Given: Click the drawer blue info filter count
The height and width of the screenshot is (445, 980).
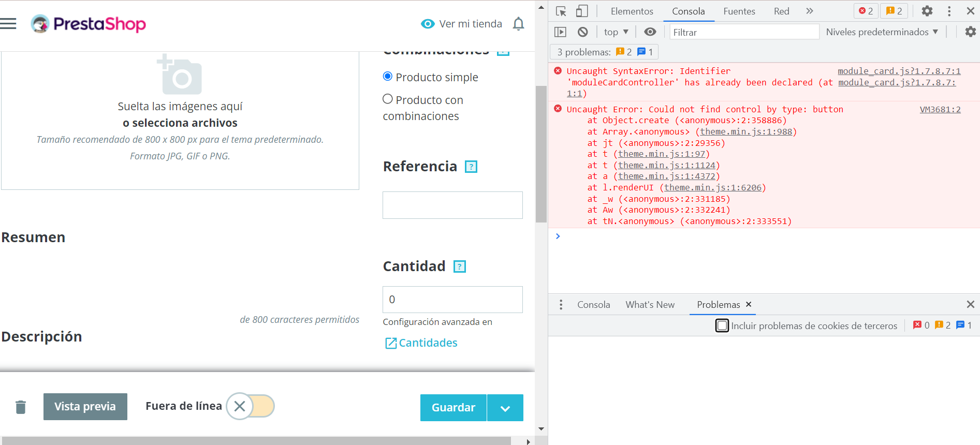Looking at the screenshot, I should click(964, 325).
